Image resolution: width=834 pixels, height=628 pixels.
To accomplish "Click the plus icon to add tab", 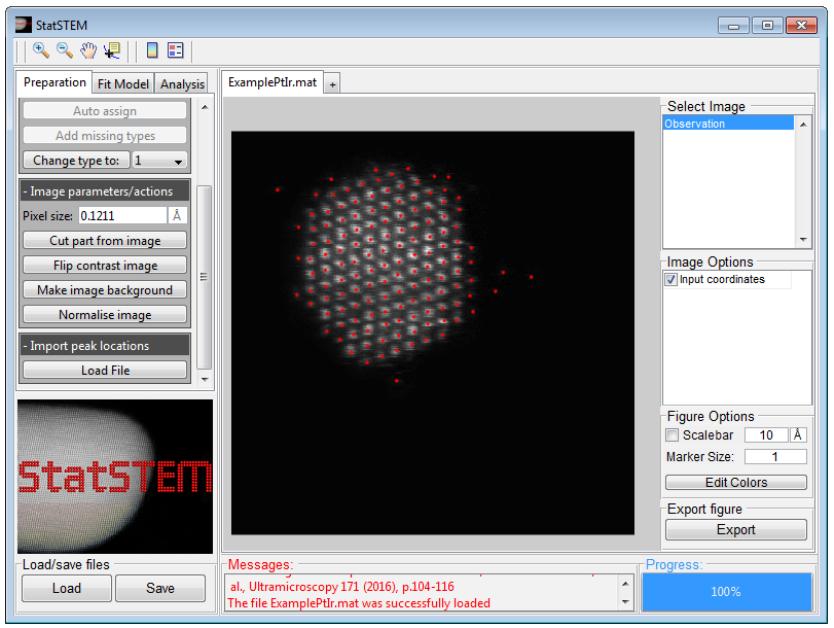I will 333,85.
